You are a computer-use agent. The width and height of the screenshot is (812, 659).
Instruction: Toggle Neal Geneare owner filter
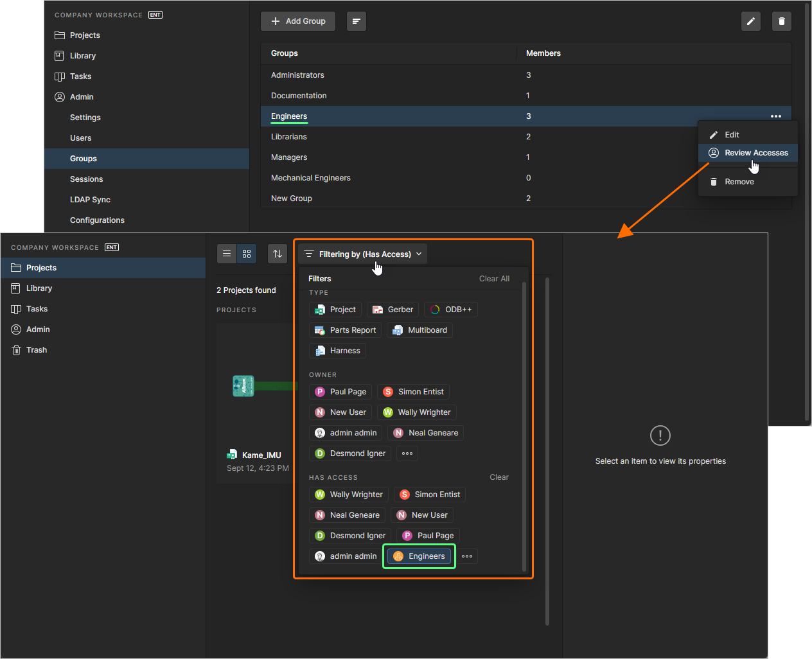(426, 433)
